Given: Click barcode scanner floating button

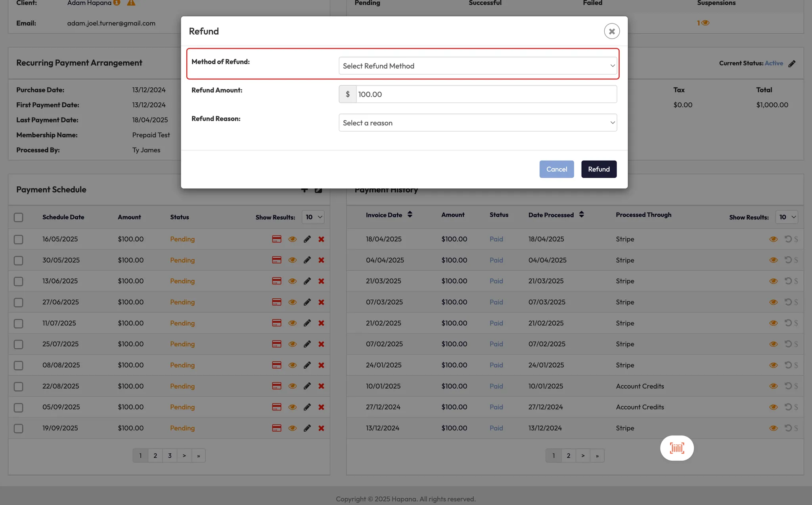Looking at the screenshot, I should click(677, 448).
